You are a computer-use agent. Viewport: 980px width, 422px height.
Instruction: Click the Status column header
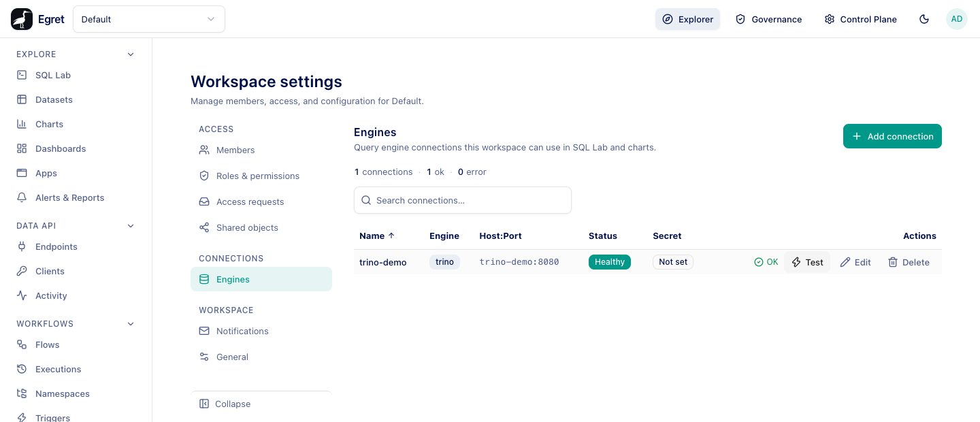[603, 236]
